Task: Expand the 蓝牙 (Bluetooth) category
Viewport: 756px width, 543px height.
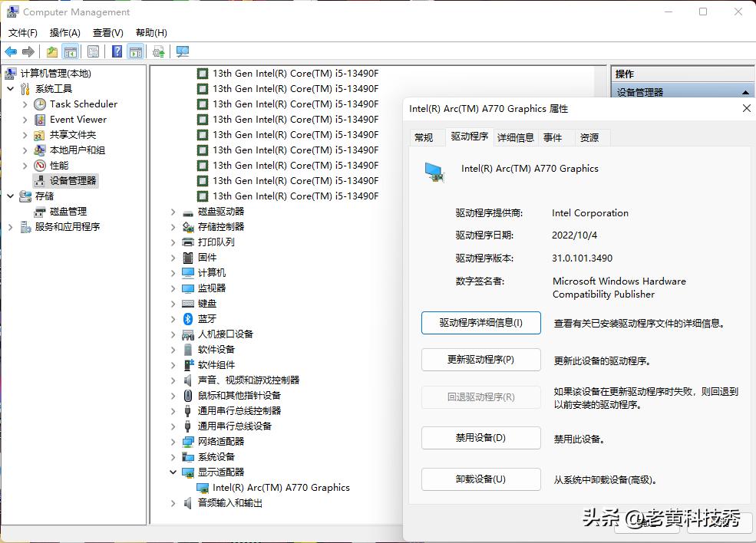Action: tap(173, 319)
